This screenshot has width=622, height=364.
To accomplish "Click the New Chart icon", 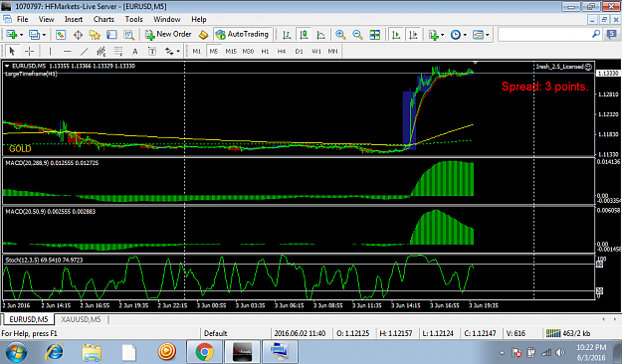I will pos(11,35).
